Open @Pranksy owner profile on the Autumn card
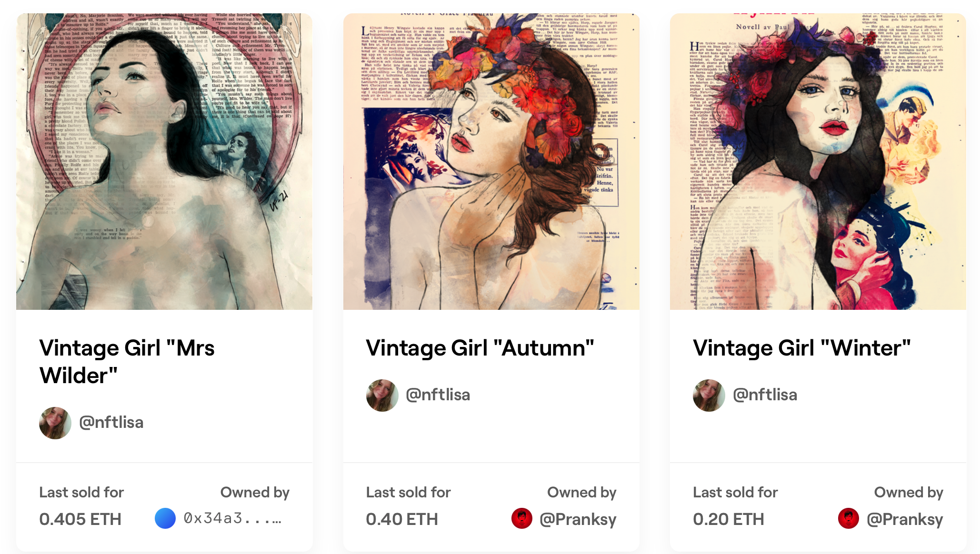 click(x=578, y=519)
